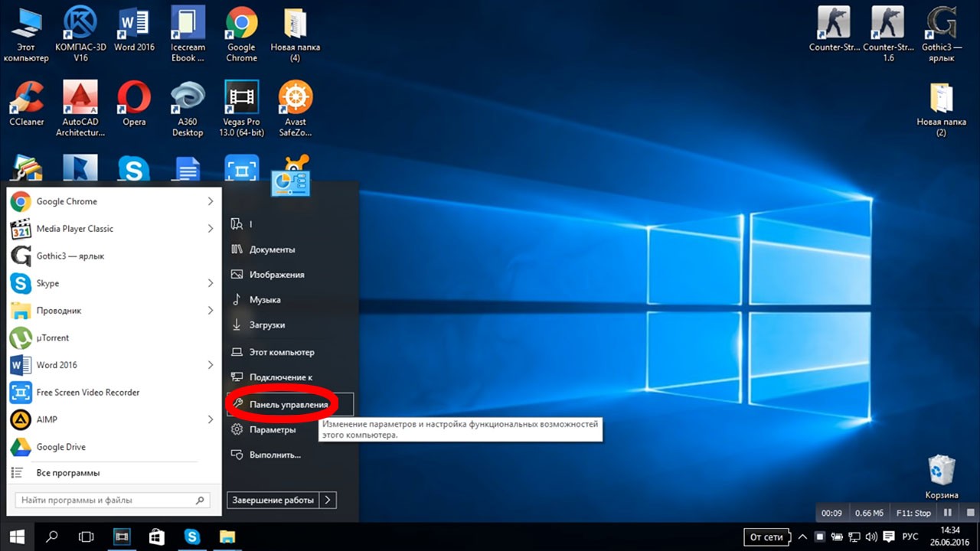
Task: Select the AutoCAD Architecture desktop icon
Action: tap(80, 109)
